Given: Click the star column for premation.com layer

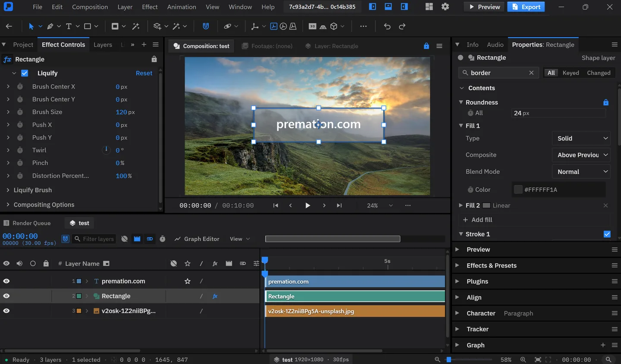Looking at the screenshot, I should pos(188,281).
